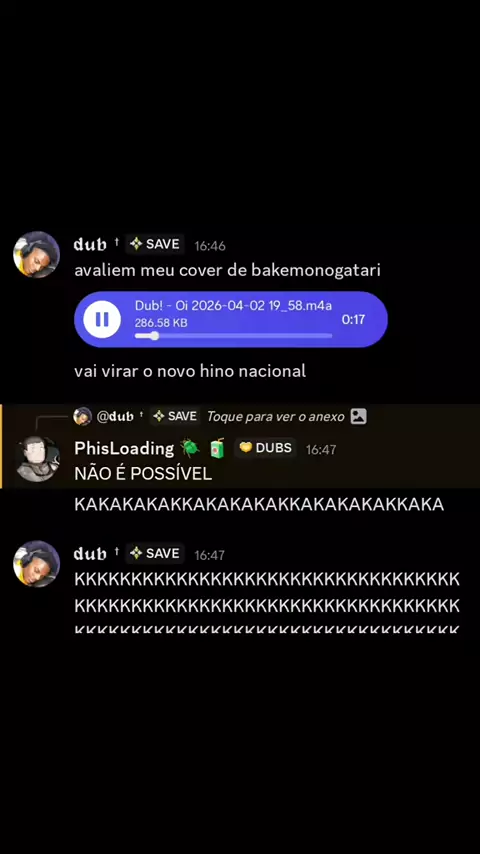Open dub's avatar on the 16:47 message

tap(37, 564)
